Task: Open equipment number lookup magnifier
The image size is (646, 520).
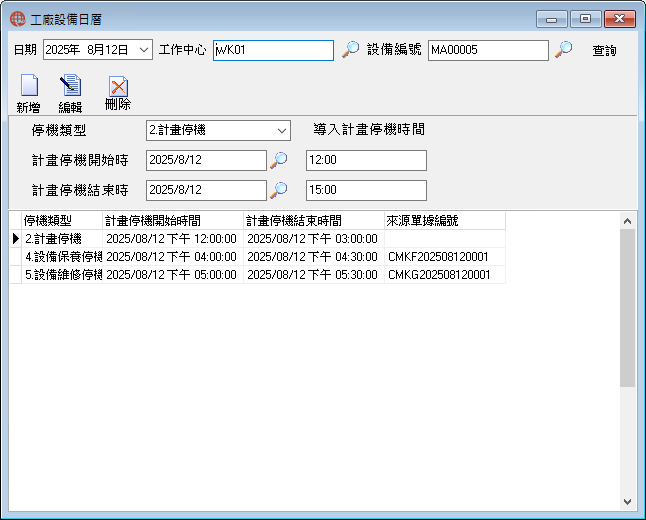Action: tap(563, 49)
